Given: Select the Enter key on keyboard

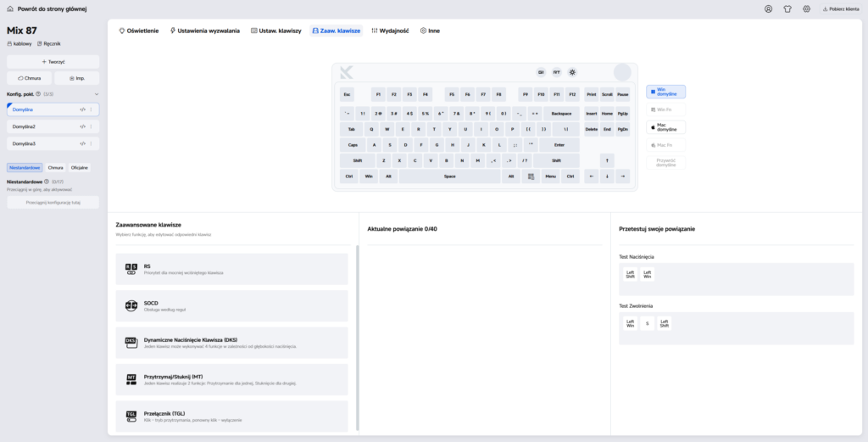Looking at the screenshot, I should pyautogui.click(x=559, y=145).
